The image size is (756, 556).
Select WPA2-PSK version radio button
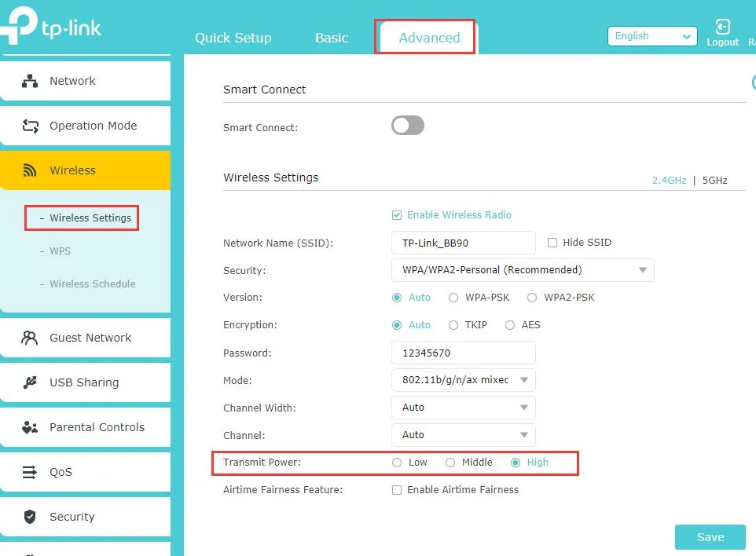[532, 298]
